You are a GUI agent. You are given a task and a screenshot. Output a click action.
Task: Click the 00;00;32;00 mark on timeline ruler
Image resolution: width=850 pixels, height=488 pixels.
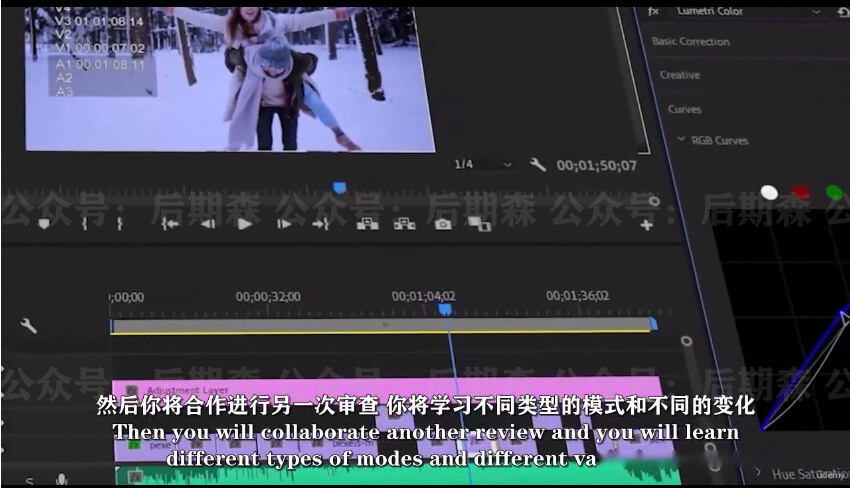point(268,297)
